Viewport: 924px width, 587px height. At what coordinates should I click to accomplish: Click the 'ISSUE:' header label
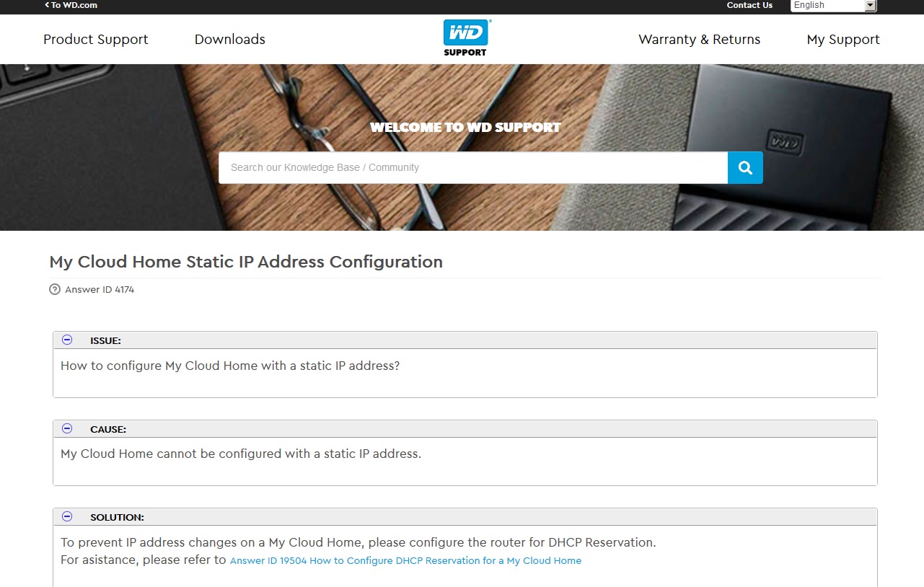[x=105, y=340]
